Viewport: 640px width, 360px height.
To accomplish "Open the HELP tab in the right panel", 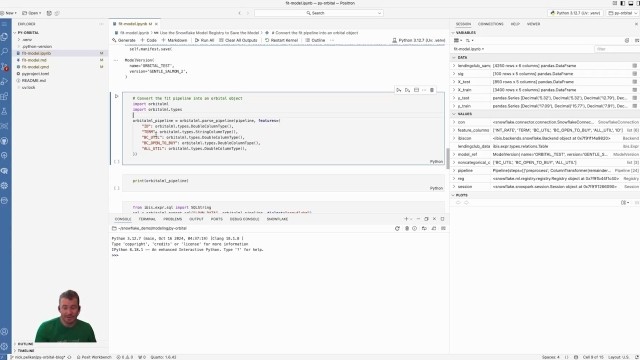I will click(x=515, y=24).
